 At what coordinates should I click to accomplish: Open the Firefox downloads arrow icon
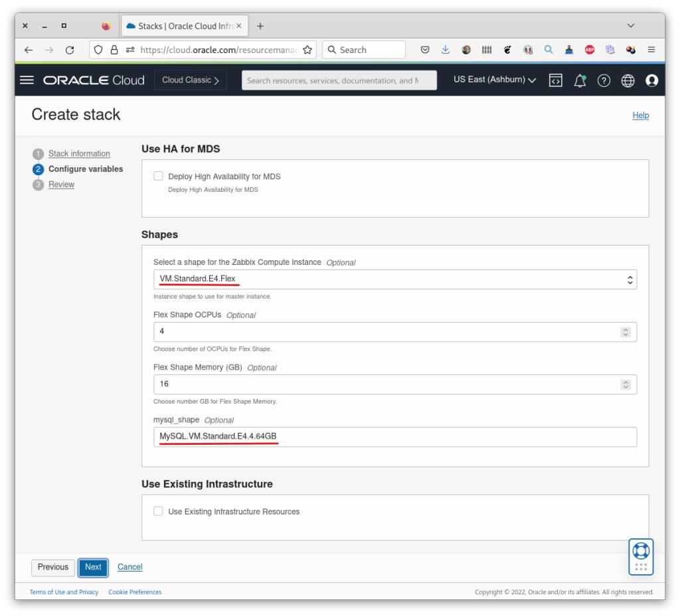click(446, 50)
